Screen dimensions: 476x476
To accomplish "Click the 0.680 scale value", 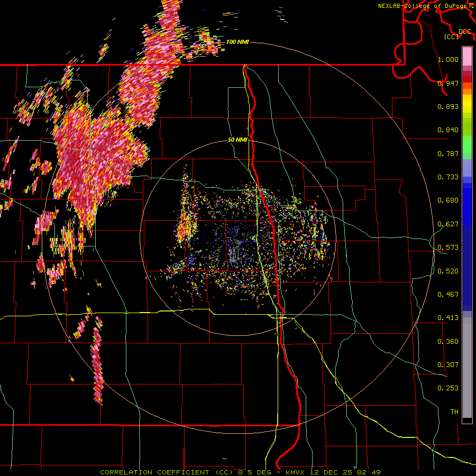I will tap(448, 200).
